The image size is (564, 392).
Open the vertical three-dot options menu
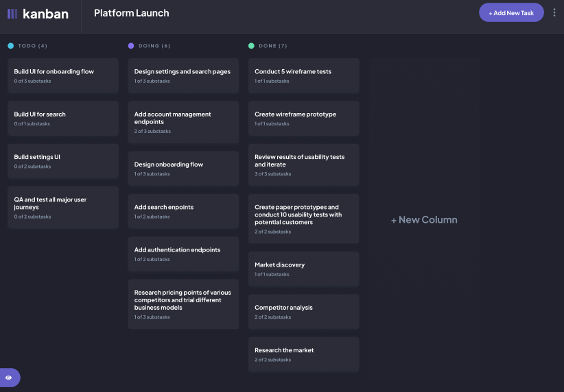pos(554,12)
